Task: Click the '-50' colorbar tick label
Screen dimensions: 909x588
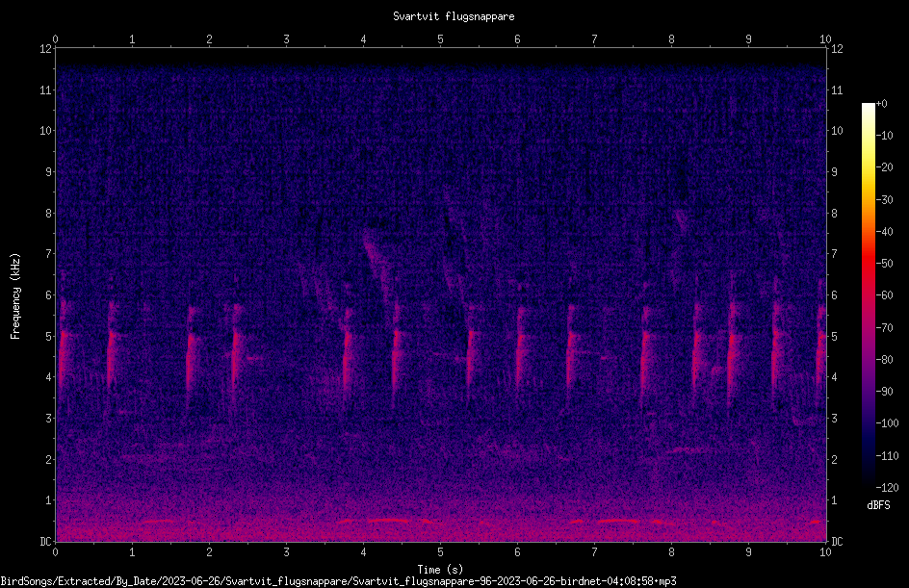Action: coord(885,264)
